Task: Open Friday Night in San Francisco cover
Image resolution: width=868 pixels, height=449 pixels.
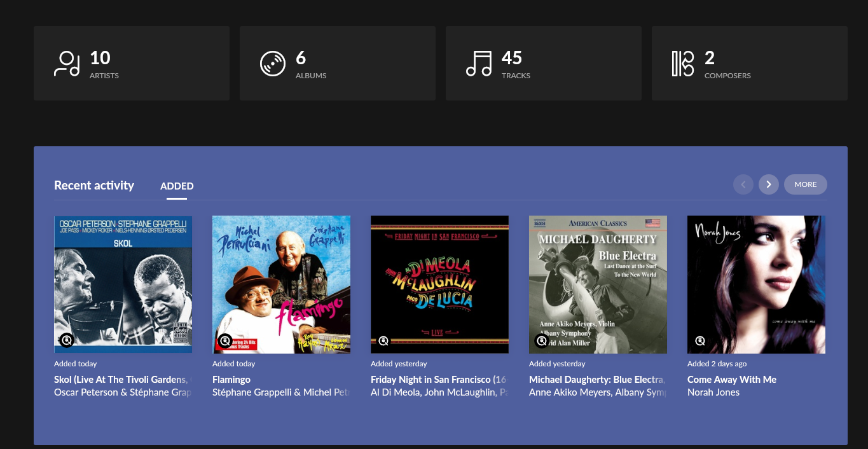Action: click(440, 284)
